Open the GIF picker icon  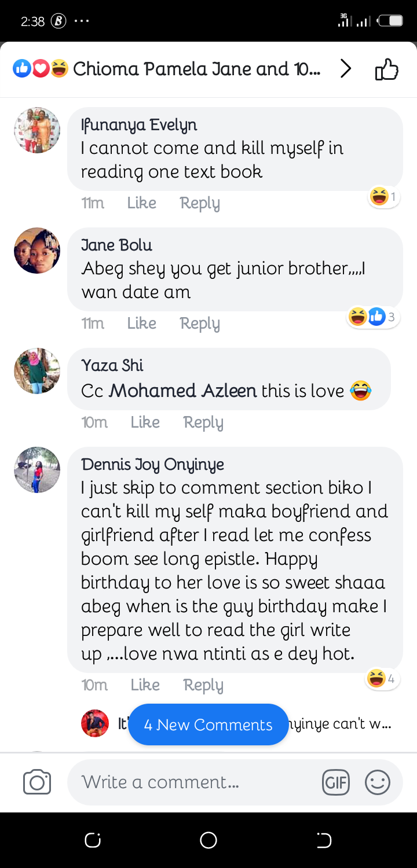click(x=335, y=783)
